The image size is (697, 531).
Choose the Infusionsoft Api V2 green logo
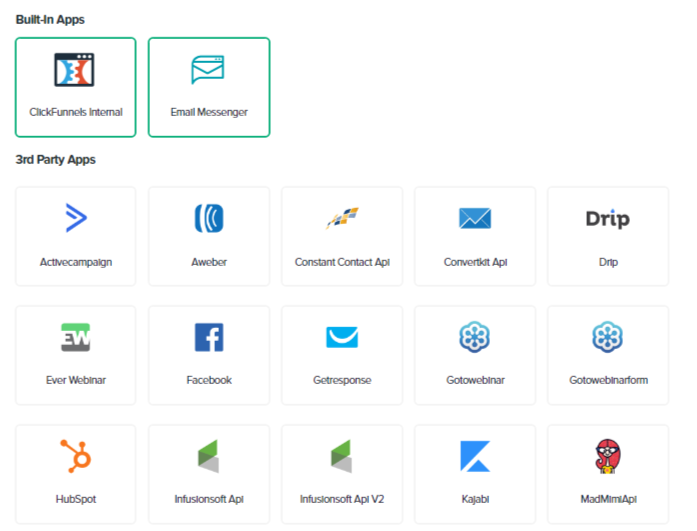(341, 456)
